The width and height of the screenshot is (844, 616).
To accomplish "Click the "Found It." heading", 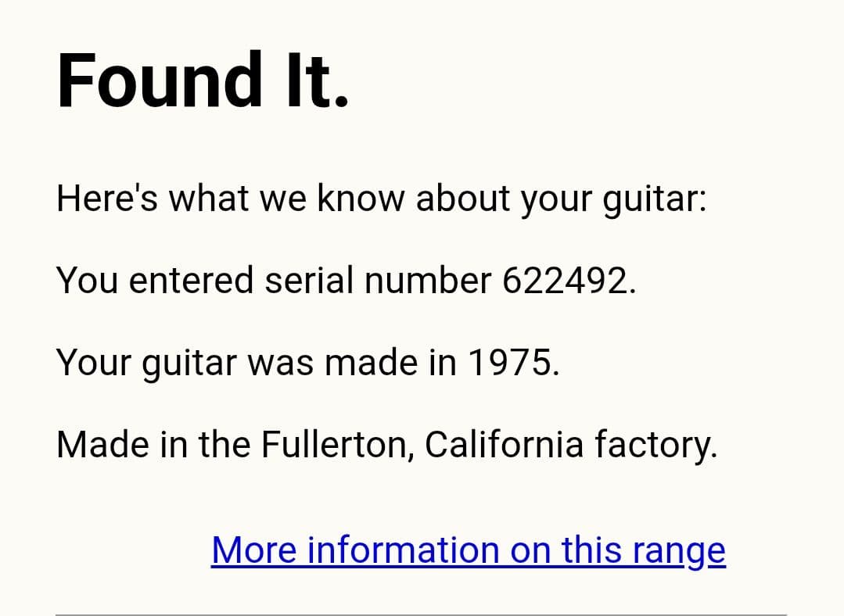I will 203,81.
